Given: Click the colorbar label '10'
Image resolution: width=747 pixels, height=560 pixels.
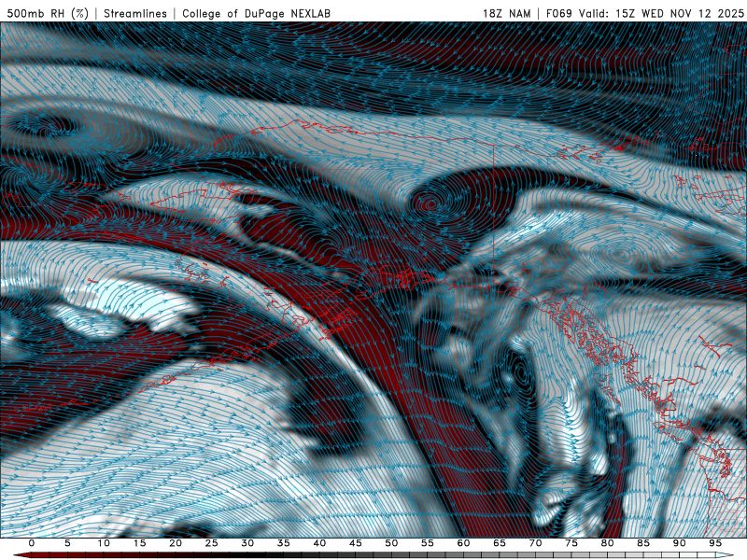Looking at the screenshot, I should pyautogui.click(x=104, y=543).
